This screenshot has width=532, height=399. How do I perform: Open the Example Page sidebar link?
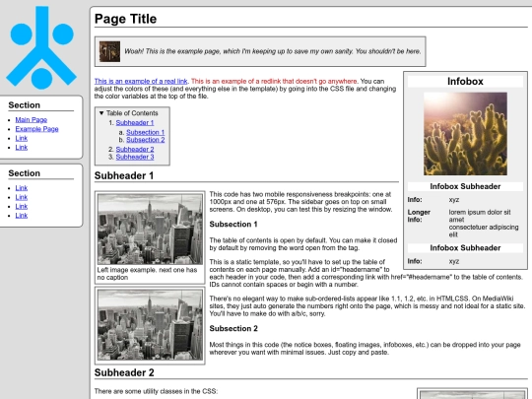pyautogui.click(x=37, y=129)
